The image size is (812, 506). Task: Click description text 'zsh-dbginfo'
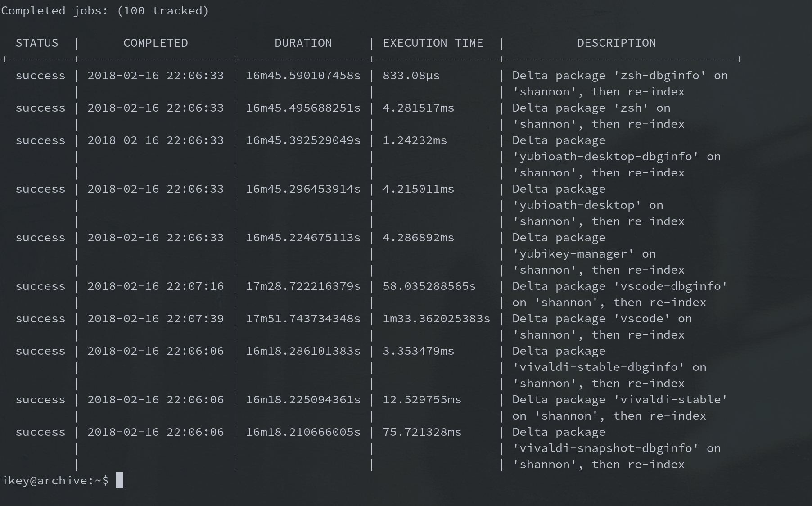(x=660, y=75)
